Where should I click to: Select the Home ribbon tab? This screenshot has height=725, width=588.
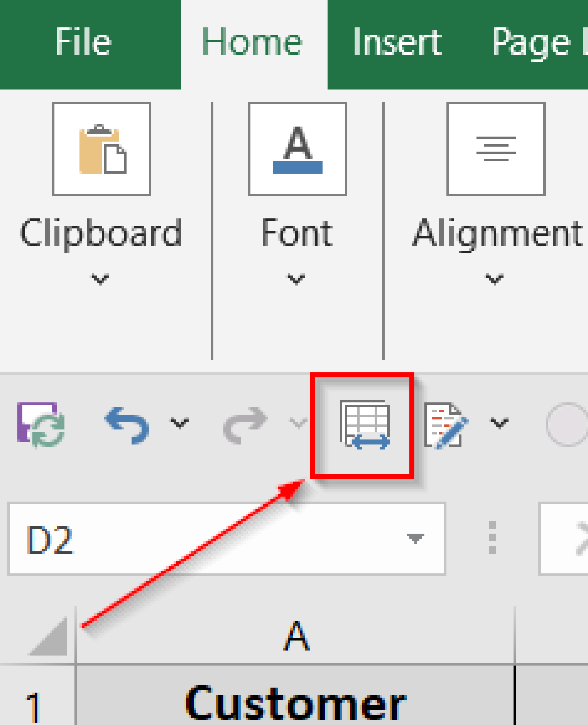252,42
